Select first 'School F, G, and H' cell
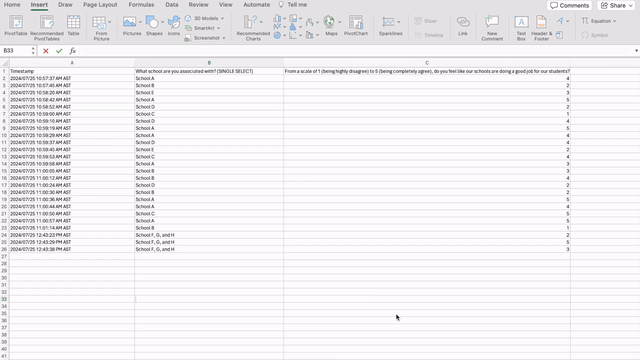Viewport: 640px width, 360px height. point(209,235)
